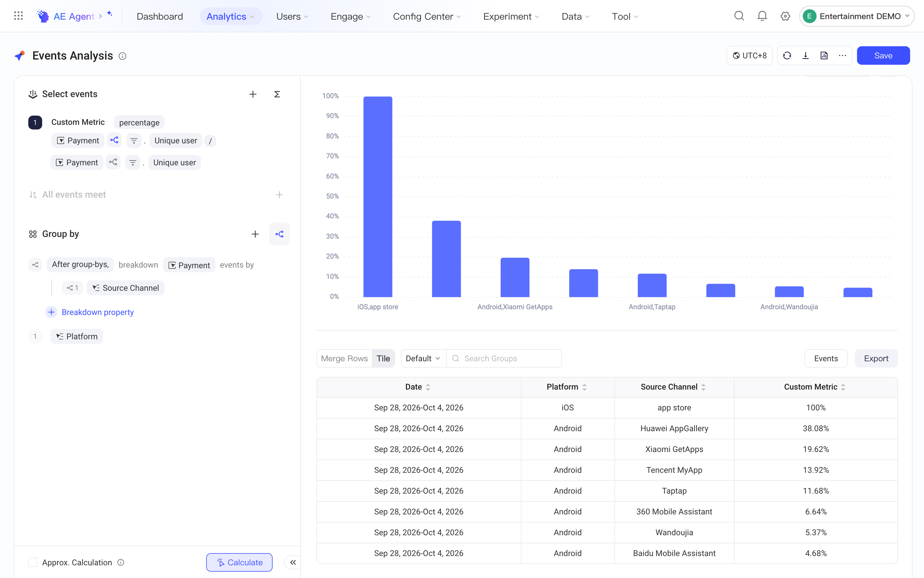Open the notifications bell icon
The image size is (924, 578).
pyautogui.click(x=762, y=16)
